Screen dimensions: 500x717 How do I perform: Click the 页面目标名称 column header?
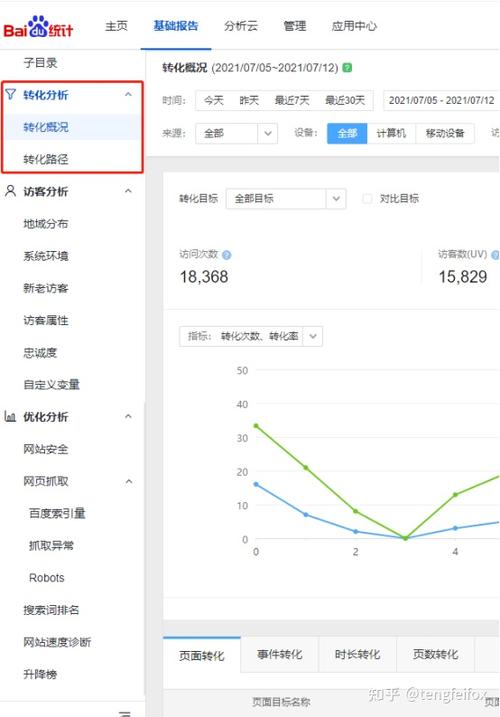pyautogui.click(x=281, y=702)
